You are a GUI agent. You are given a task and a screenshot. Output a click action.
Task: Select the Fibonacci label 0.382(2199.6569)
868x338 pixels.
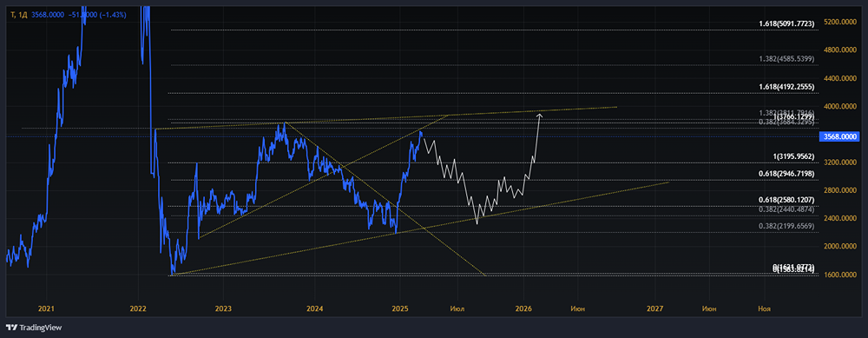coord(786,226)
